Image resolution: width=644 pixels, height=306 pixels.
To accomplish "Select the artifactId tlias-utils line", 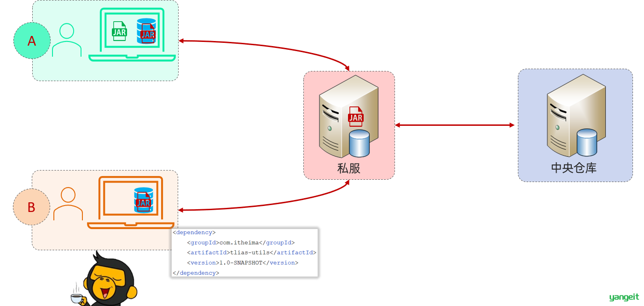I will [252, 253].
